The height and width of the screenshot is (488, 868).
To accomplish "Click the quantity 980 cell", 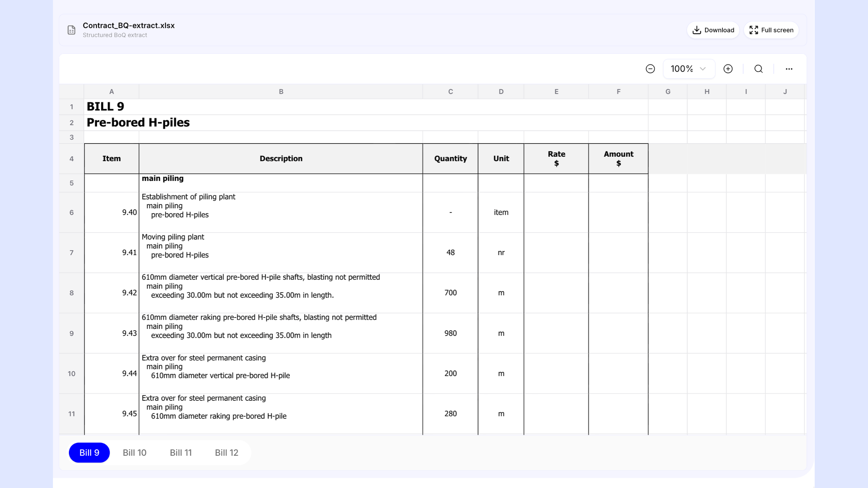I will [451, 333].
